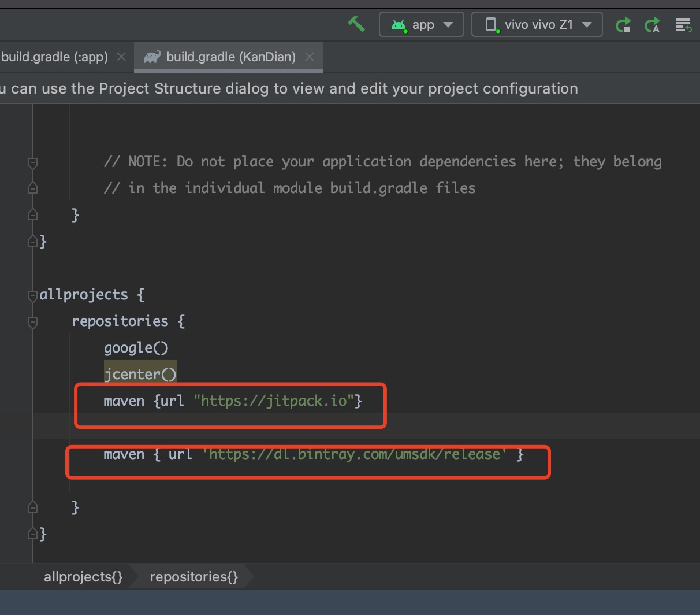Viewport: 700px width, 615px height.
Task: Place the cursor on the google() line
Action: (136, 348)
